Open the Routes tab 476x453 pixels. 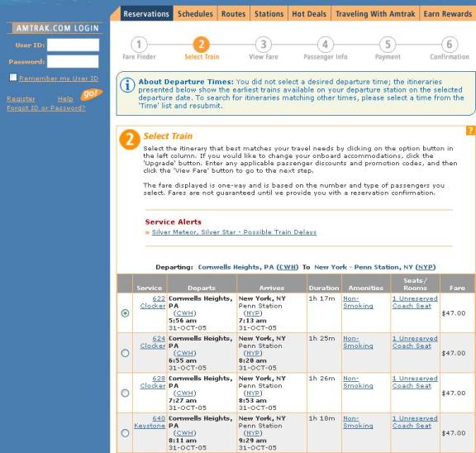[233, 14]
